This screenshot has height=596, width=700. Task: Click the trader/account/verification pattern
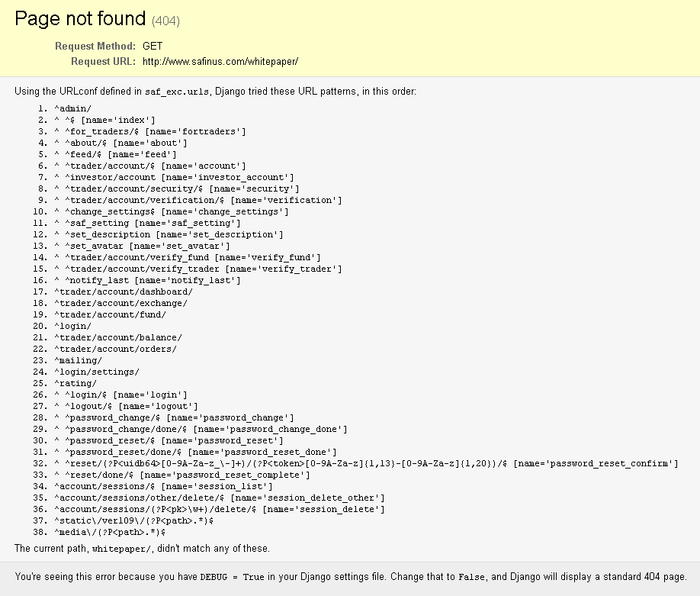tap(198, 200)
